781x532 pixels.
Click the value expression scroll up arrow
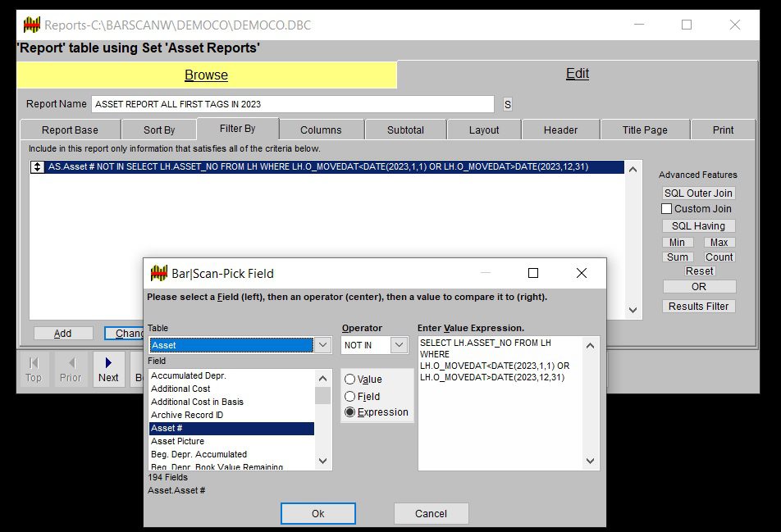[x=590, y=345]
